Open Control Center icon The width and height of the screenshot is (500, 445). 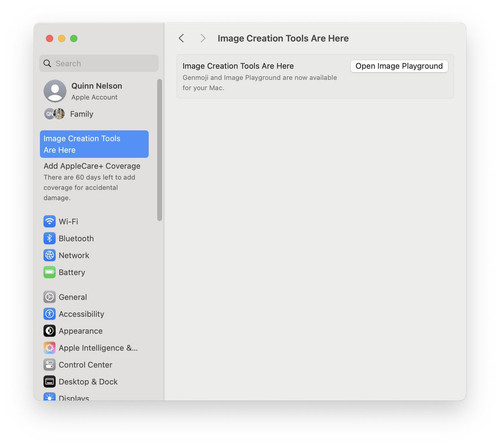(x=49, y=365)
